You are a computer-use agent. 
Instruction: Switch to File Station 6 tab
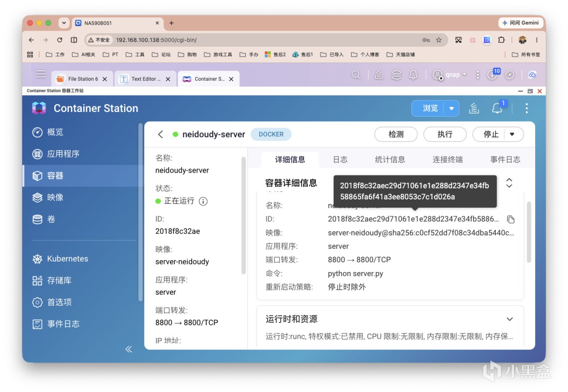(82, 79)
